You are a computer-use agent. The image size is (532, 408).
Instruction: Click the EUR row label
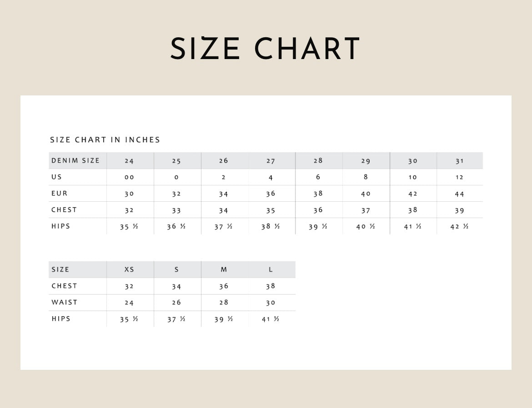(60, 194)
